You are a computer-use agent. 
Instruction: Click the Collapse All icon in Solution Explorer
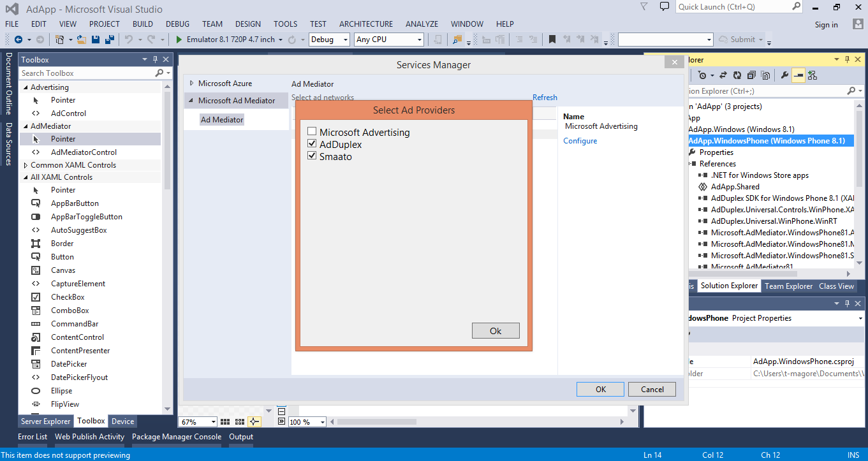coord(751,75)
